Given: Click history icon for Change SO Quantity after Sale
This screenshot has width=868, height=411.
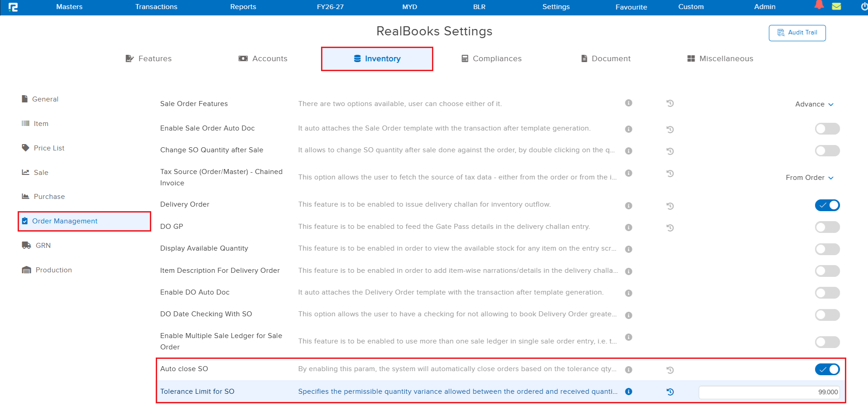Looking at the screenshot, I should pos(670,151).
